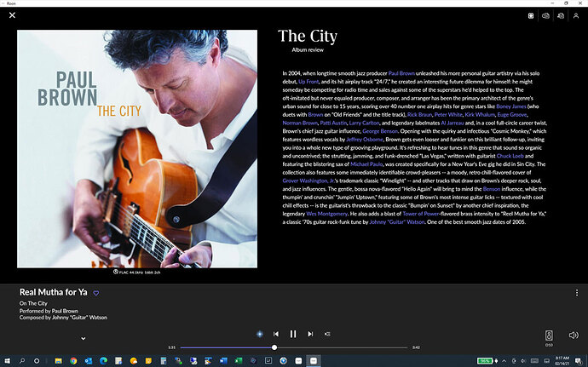Open File Explorer from the taskbar
The width and height of the screenshot is (588, 367).
tap(59, 361)
